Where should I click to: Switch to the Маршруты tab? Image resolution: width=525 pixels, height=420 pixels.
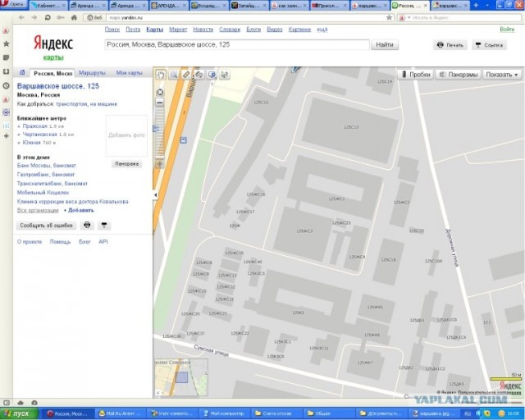(x=92, y=73)
